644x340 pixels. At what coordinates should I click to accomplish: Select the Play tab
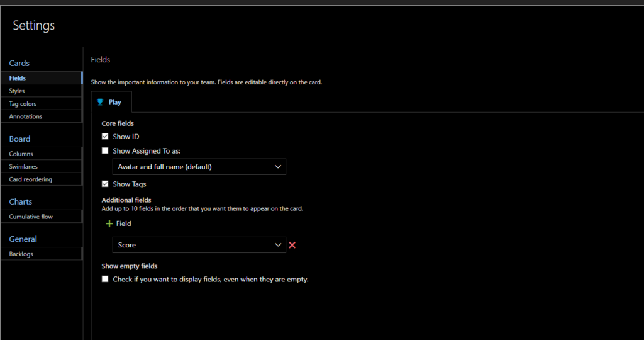tap(111, 102)
